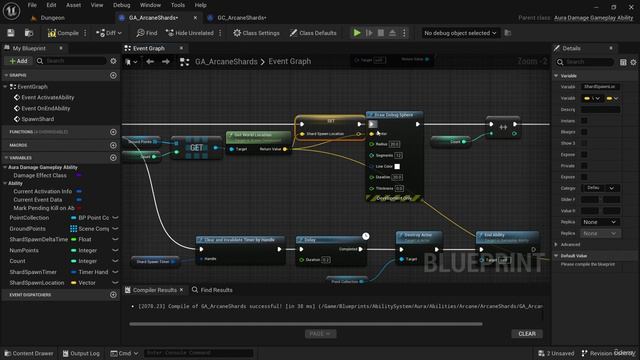Click the frame skip playback icon
The height and width of the screenshot is (360, 640).
369,33
